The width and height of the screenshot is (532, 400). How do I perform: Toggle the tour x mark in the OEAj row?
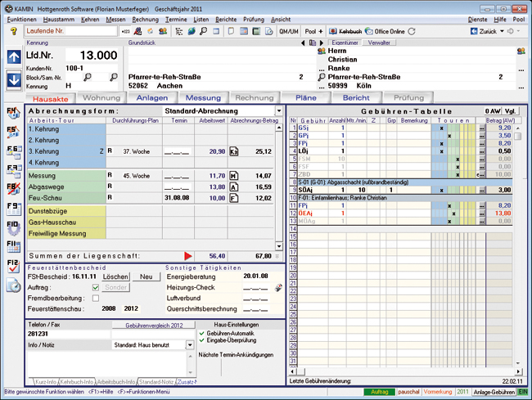(x=453, y=213)
